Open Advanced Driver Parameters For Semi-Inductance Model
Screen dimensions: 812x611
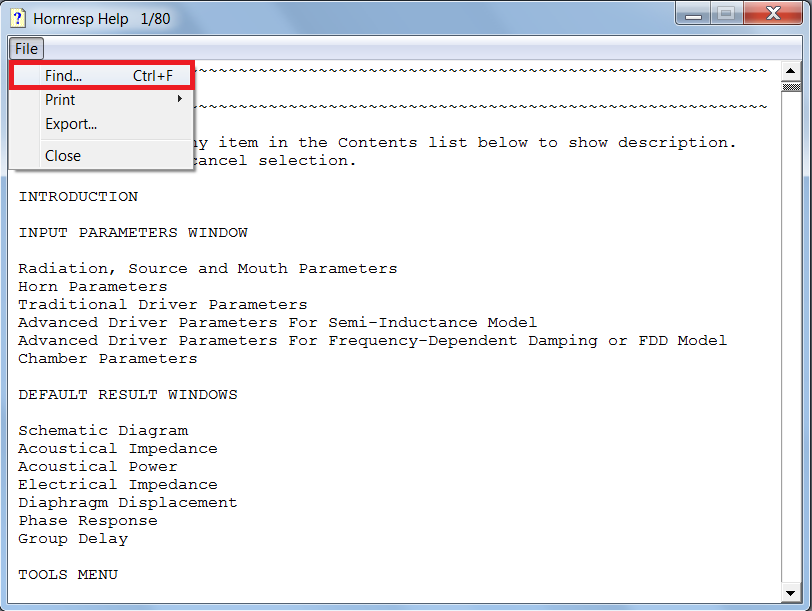[x=278, y=323]
